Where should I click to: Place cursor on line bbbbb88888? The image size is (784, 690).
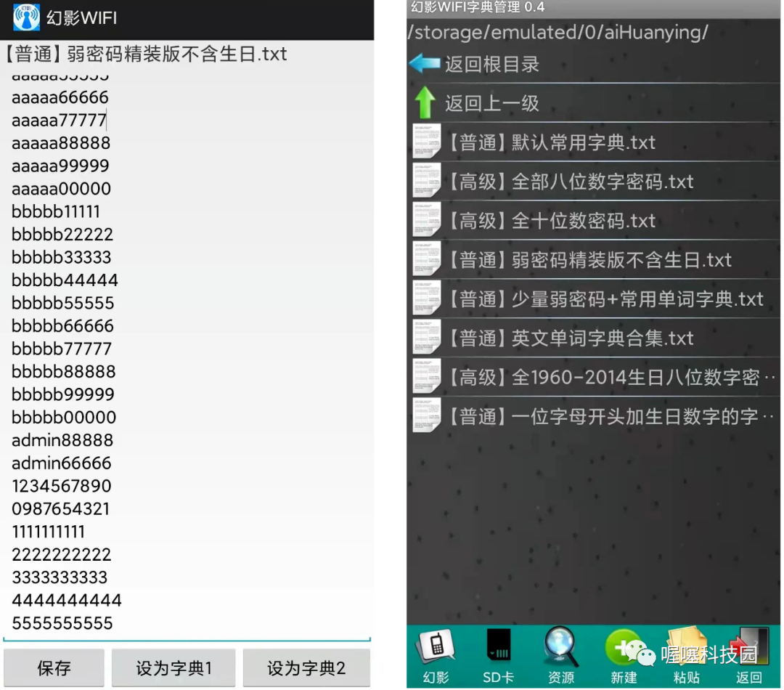[63, 371]
